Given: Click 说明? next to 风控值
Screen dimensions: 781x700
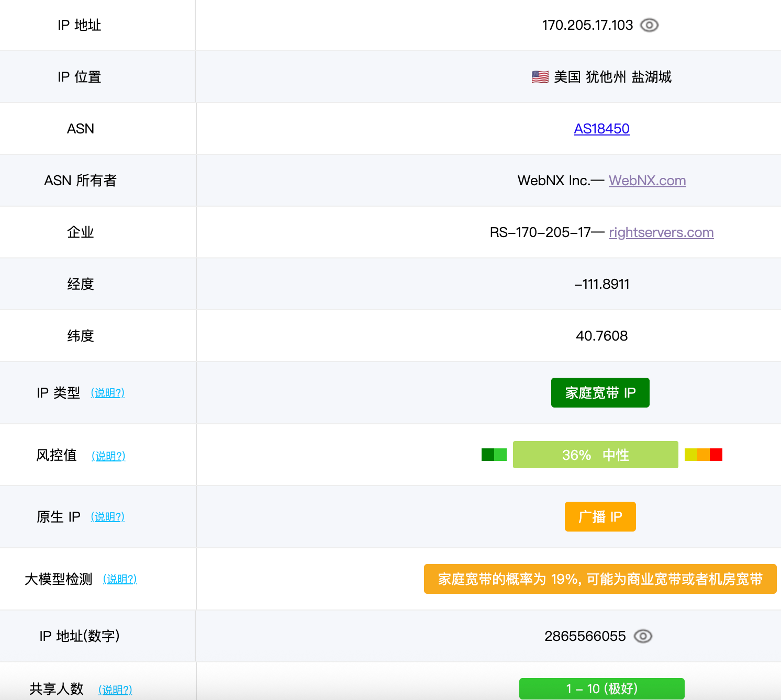Looking at the screenshot, I should click(x=108, y=456).
